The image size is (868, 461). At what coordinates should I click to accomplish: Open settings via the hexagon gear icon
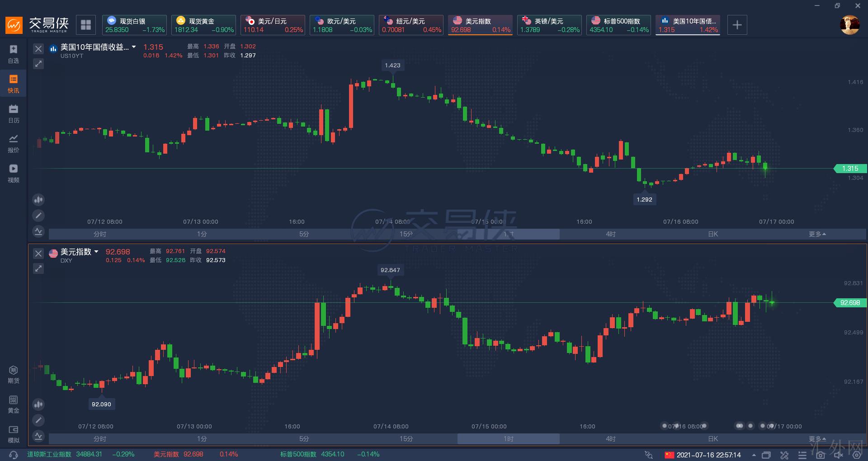click(856, 455)
